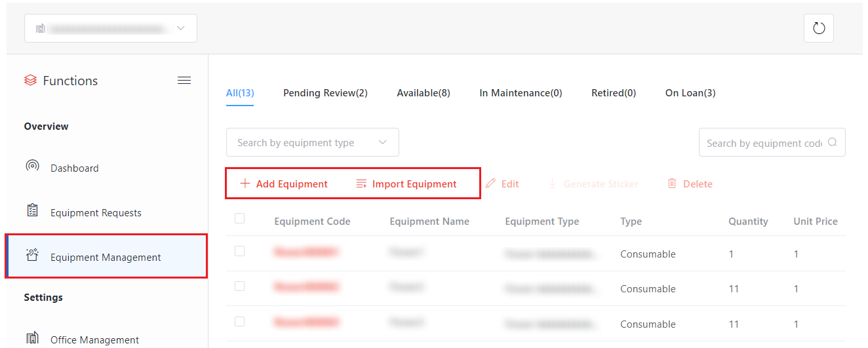Click the first row's blurred equipment code

pyautogui.click(x=306, y=252)
